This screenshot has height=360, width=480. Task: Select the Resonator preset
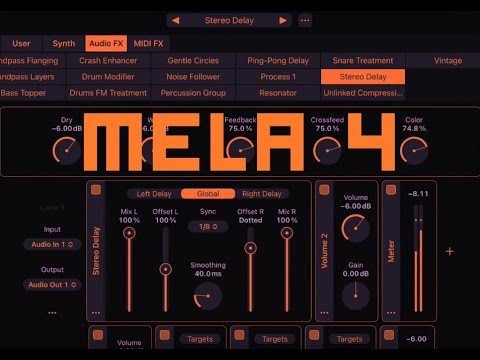click(x=278, y=93)
